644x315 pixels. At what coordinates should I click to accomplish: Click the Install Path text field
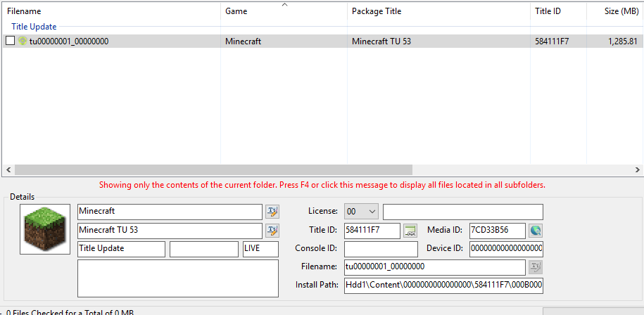(443, 285)
